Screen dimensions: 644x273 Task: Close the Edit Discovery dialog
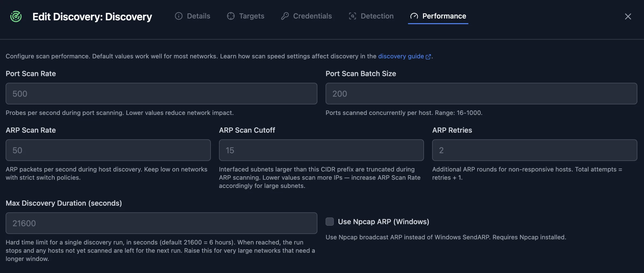(628, 16)
